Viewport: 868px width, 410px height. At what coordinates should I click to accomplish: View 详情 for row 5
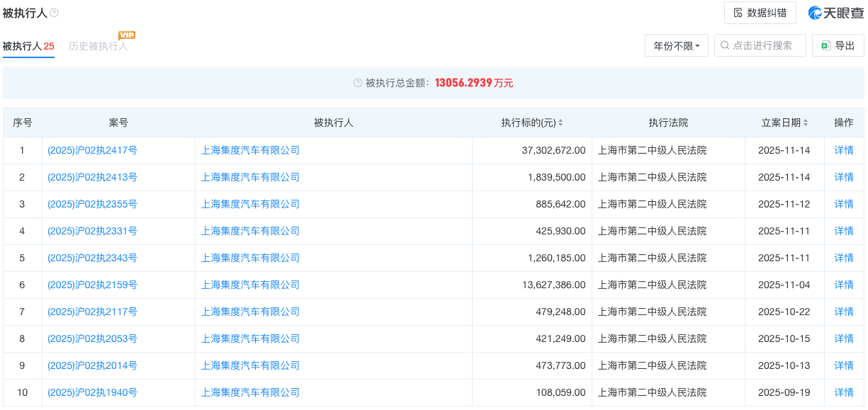[x=844, y=258]
